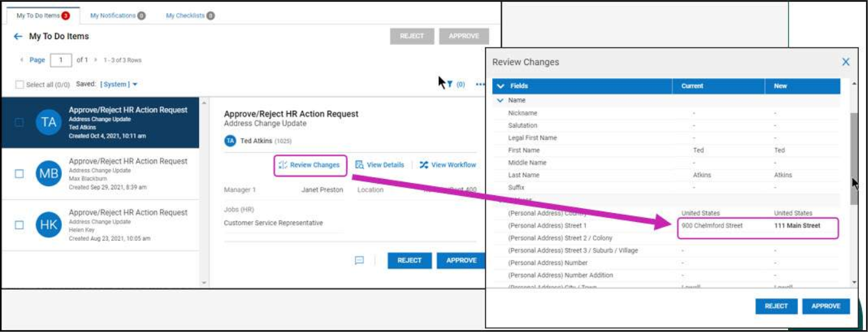Click the '900 Chelmford Street' current value

click(712, 226)
